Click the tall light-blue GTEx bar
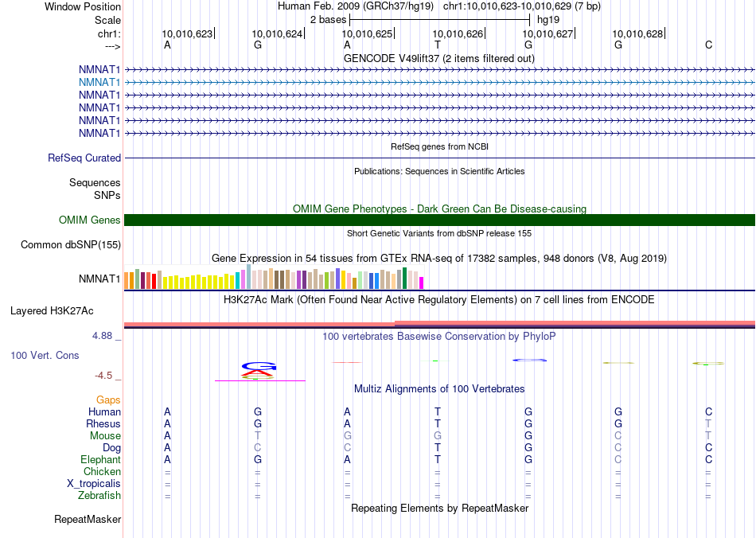Image resolution: width=756 pixels, height=538 pixels. click(x=249, y=277)
